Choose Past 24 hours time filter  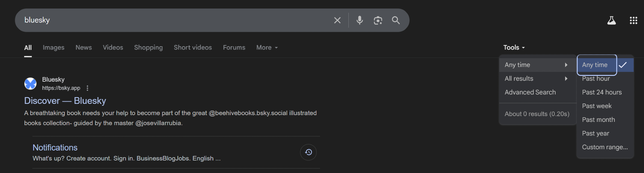click(601, 92)
